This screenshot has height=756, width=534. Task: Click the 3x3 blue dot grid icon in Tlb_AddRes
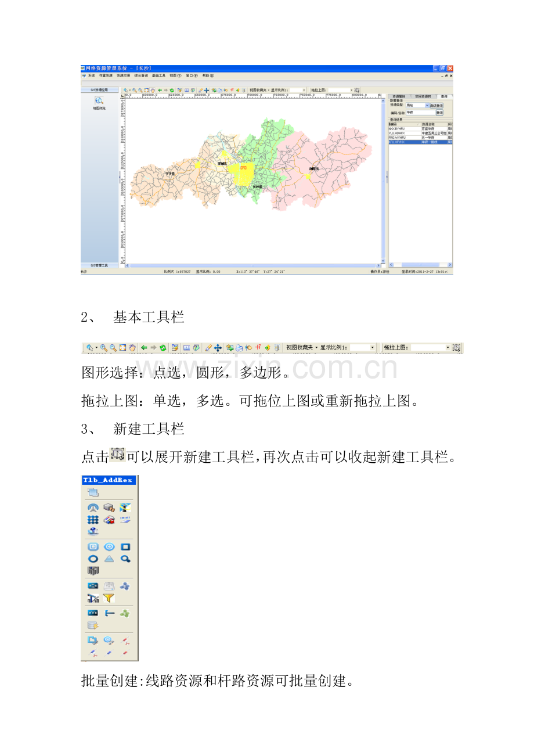pos(93,520)
